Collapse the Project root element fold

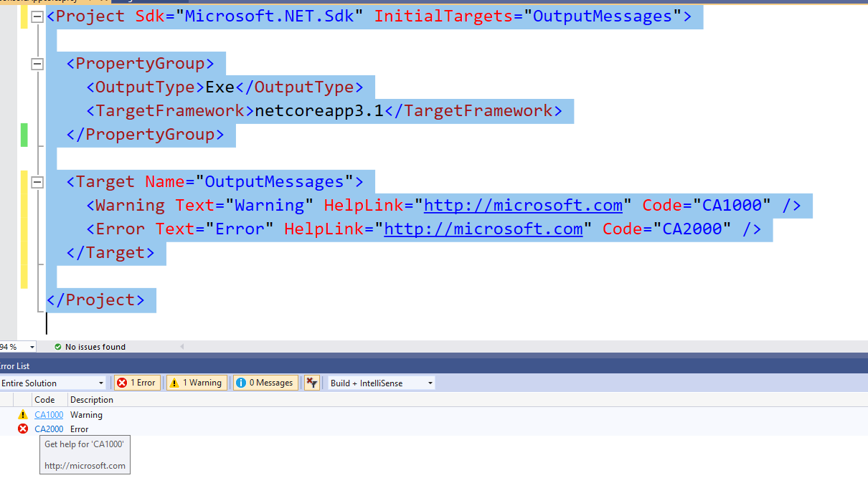[37, 16]
